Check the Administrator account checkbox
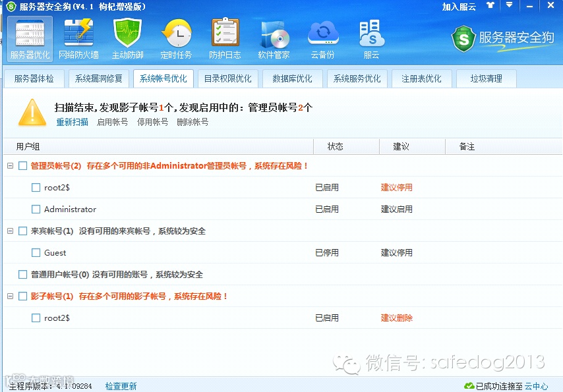This screenshot has height=392, width=563. click(36, 210)
